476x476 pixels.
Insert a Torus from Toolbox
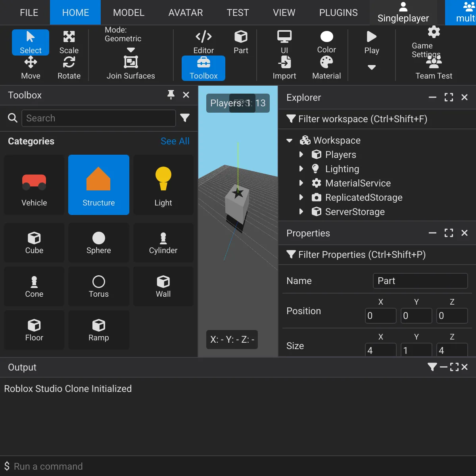(x=99, y=286)
